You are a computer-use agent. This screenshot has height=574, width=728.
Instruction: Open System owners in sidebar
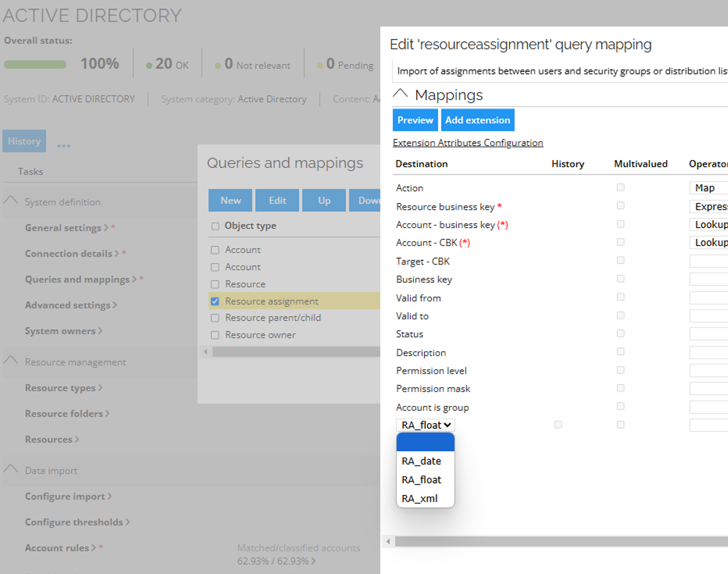64,331
